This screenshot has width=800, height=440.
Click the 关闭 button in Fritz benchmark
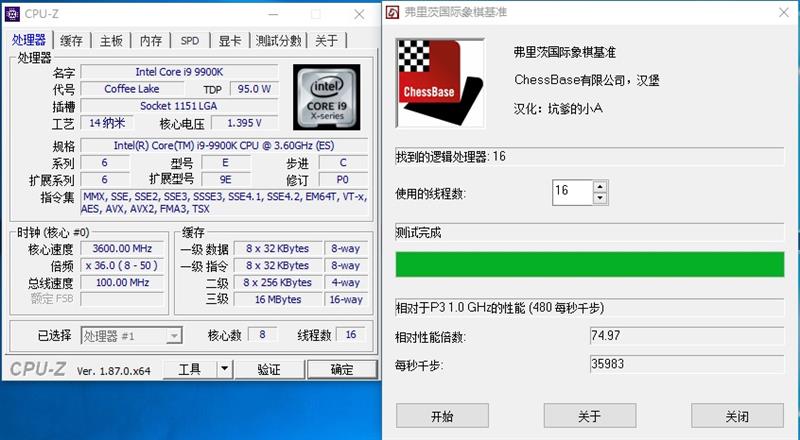(x=737, y=416)
